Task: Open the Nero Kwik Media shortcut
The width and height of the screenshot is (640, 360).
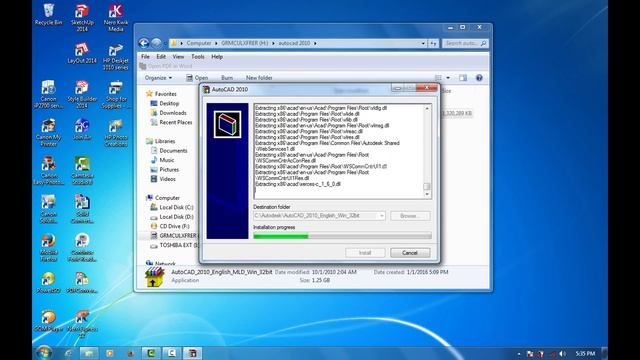Action: tap(116, 18)
